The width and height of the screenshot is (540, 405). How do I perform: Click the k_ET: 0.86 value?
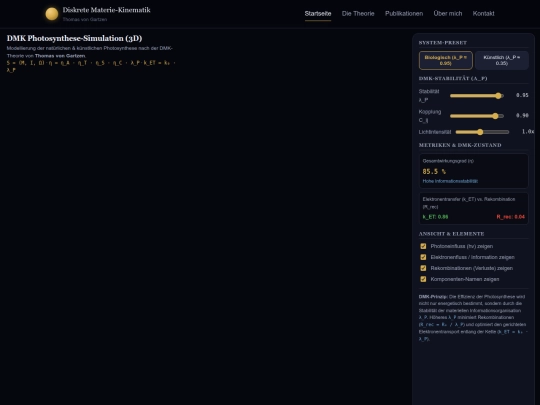tap(435, 217)
